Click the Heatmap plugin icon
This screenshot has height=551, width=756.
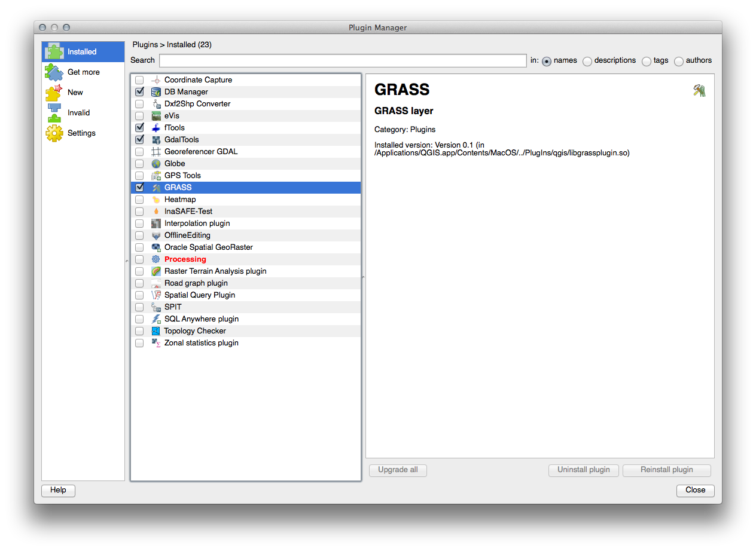coord(156,200)
